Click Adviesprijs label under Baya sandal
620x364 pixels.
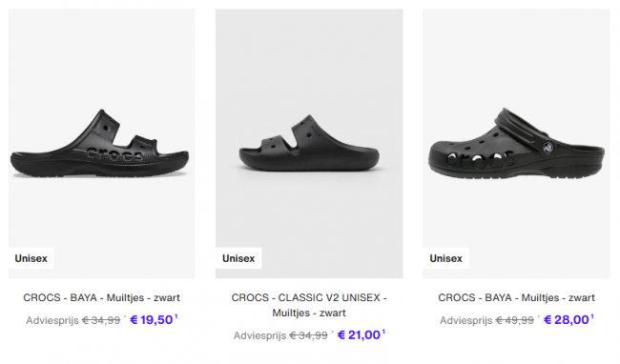click(x=52, y=320)
